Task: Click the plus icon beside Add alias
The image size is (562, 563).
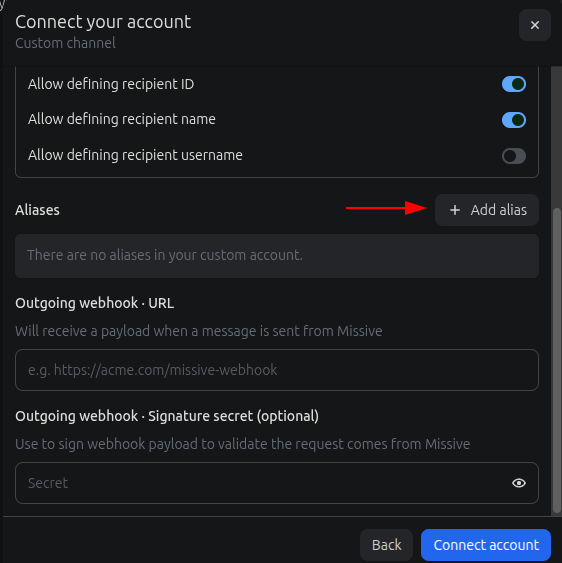Action: pos(455,210)
